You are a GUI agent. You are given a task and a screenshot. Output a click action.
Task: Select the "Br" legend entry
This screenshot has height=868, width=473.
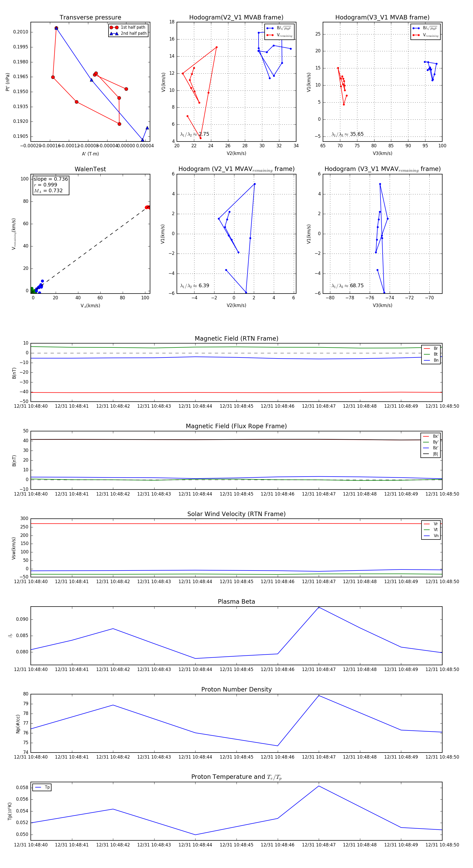(x=431, y=349)
